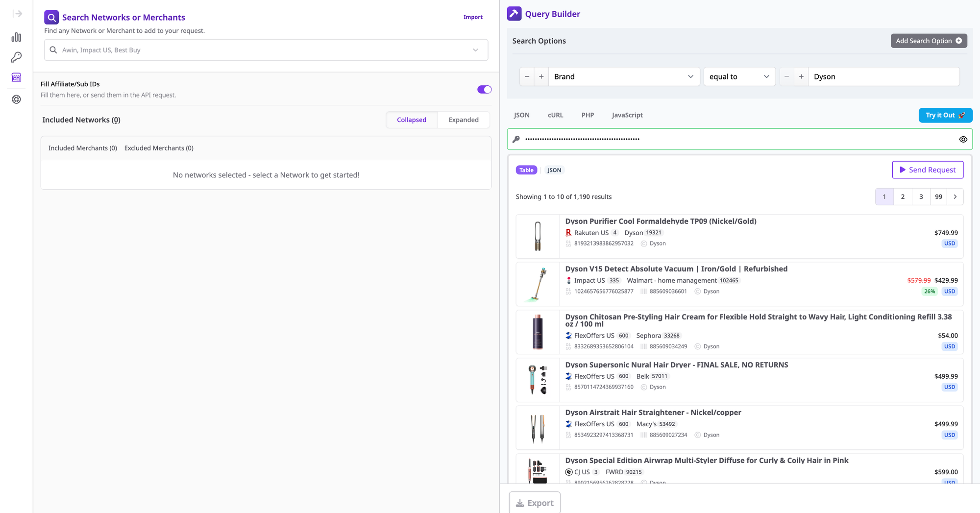Expand the sidebar with arrow icon
Screen dimensions: 980x513
[x=17, y=14]
